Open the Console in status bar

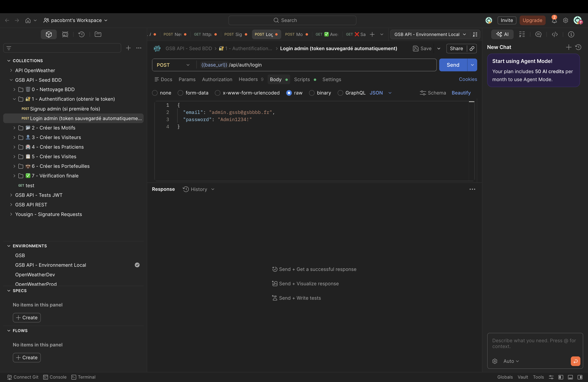[55, 377]
